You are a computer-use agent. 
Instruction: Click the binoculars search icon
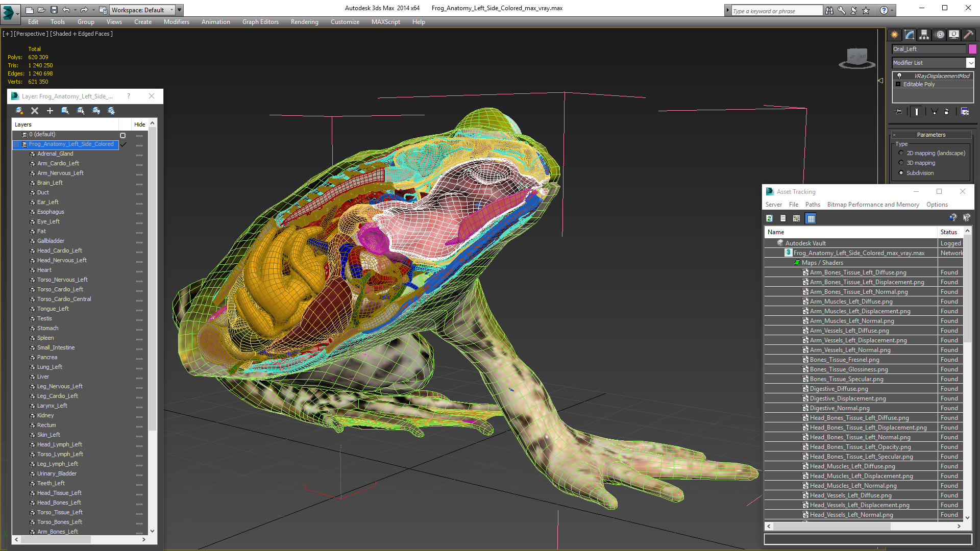click(x=829, y=10)
